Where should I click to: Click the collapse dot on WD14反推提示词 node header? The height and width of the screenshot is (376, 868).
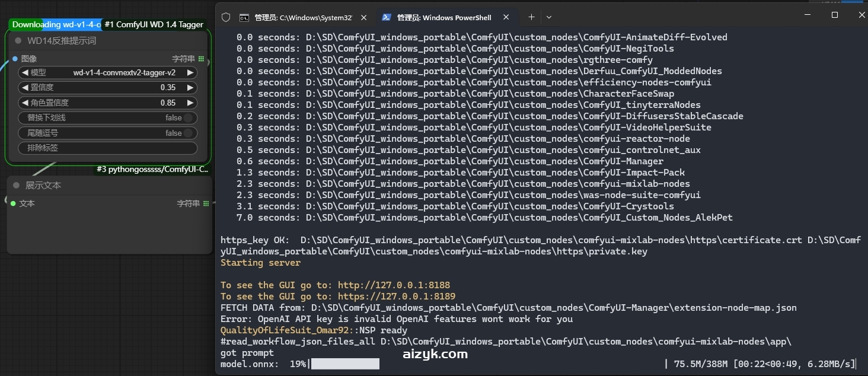(18, 40)
